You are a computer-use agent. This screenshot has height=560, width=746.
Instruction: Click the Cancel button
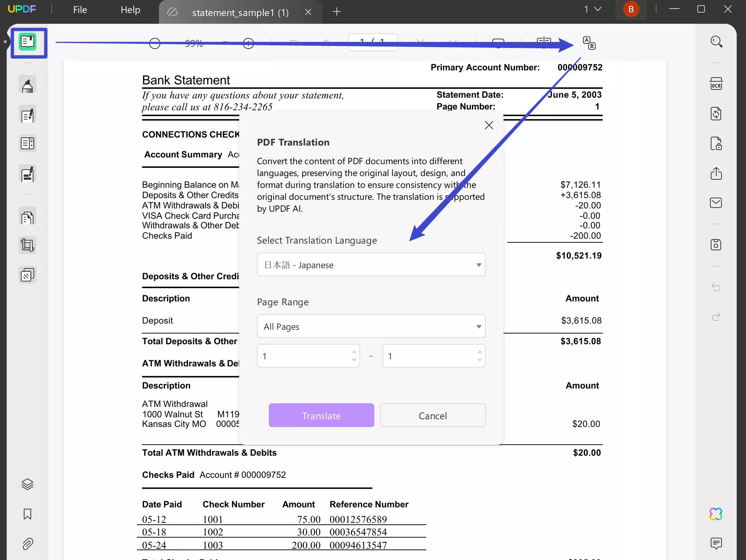click(433, 416)
